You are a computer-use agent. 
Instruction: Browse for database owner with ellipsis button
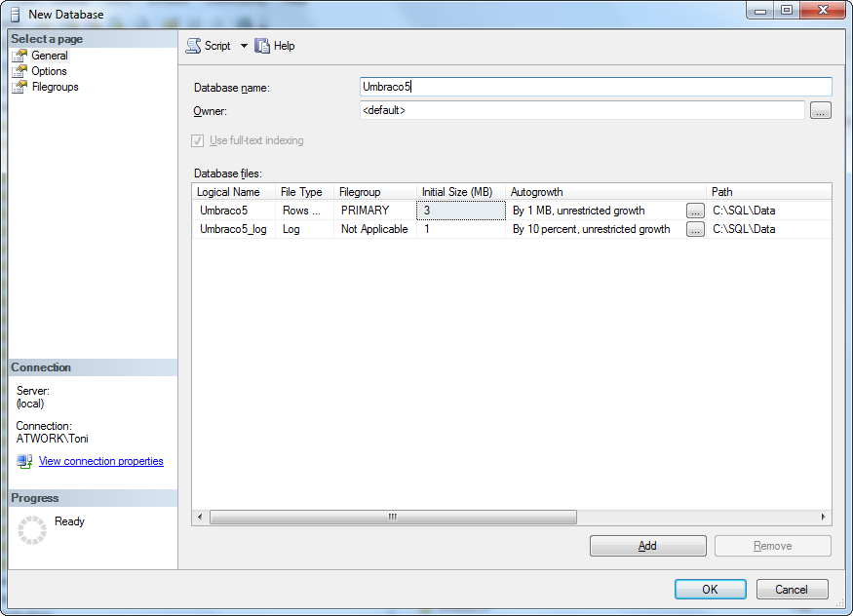coord(821,110)
